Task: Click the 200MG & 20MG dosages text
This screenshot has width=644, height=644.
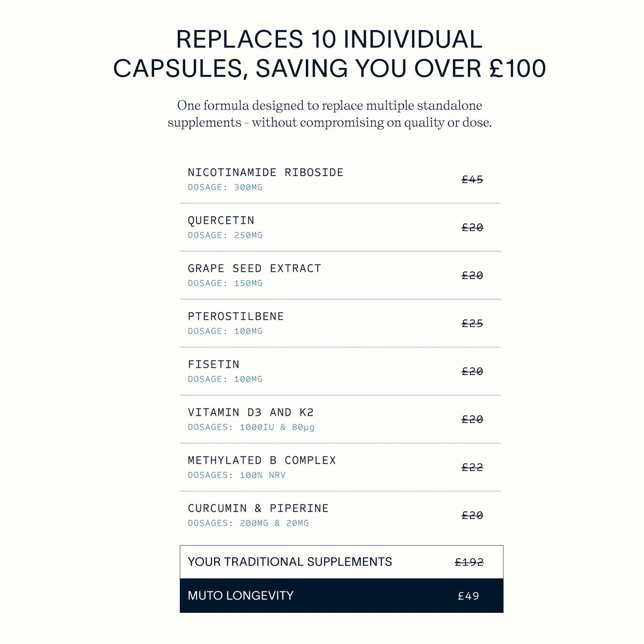Action: click(x=248, y=523)
